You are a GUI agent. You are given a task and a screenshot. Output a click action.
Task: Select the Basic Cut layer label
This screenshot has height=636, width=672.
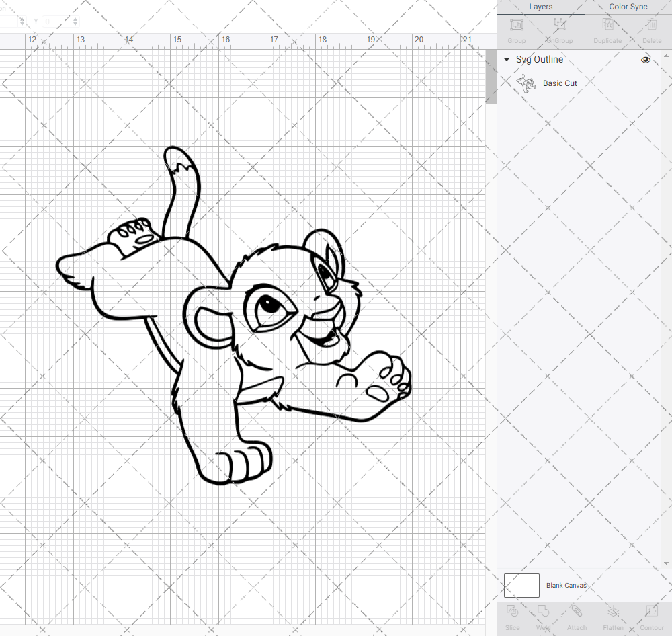tap(560, 83)
